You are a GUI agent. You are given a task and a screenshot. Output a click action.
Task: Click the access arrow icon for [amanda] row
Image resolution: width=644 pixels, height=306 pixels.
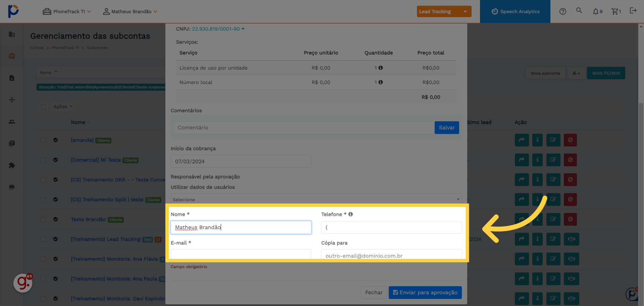[522, 140]
